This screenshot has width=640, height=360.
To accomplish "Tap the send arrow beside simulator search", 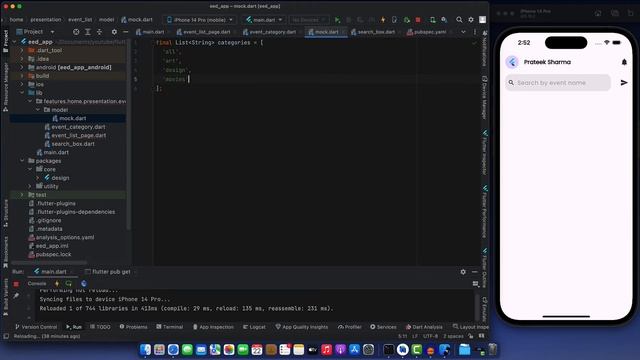I will (624, 82).
